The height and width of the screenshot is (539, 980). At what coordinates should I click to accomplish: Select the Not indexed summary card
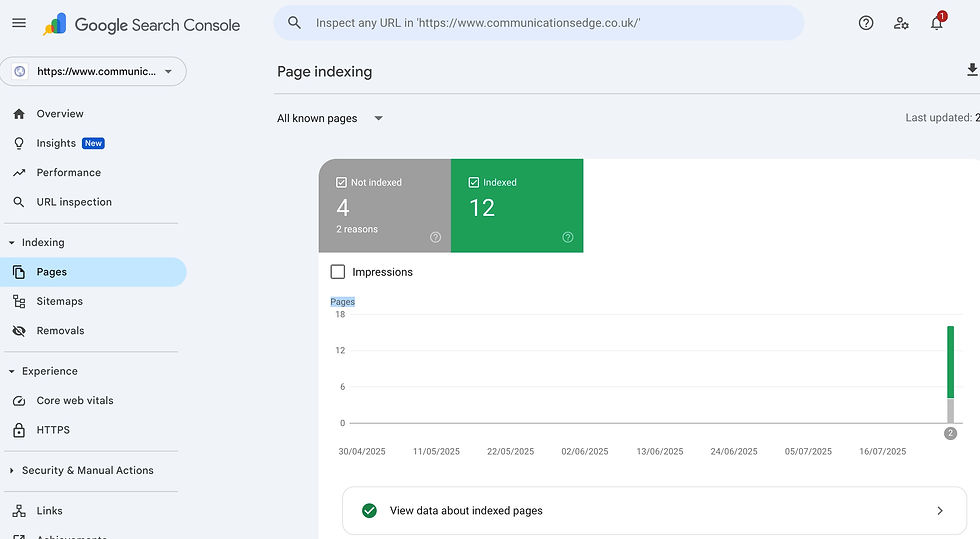[x=384, y=206]
